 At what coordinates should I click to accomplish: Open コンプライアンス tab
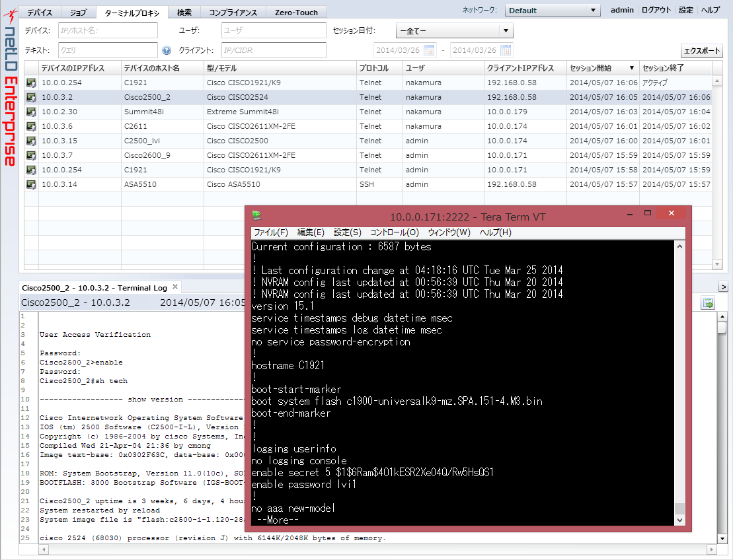coord(233,13)
